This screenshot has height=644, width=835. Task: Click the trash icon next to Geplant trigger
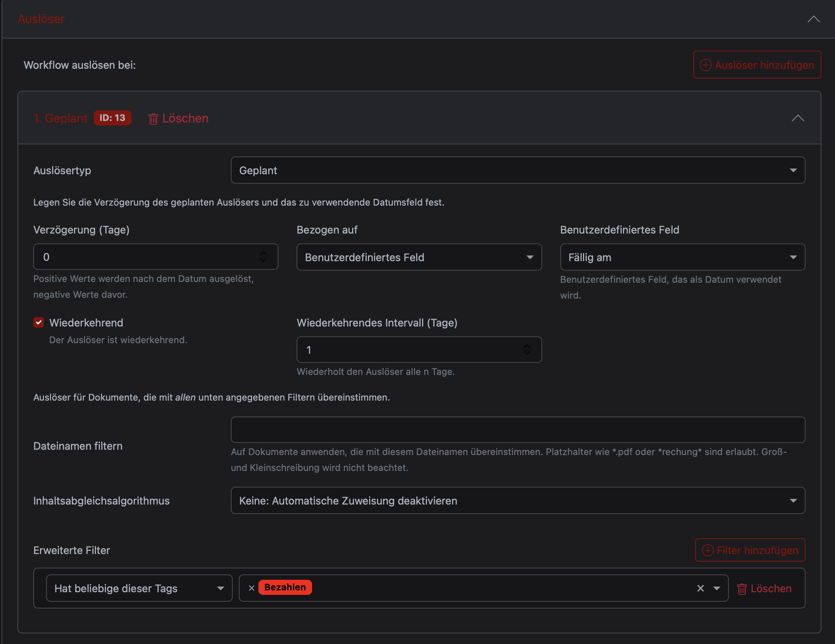pos(153,119)
